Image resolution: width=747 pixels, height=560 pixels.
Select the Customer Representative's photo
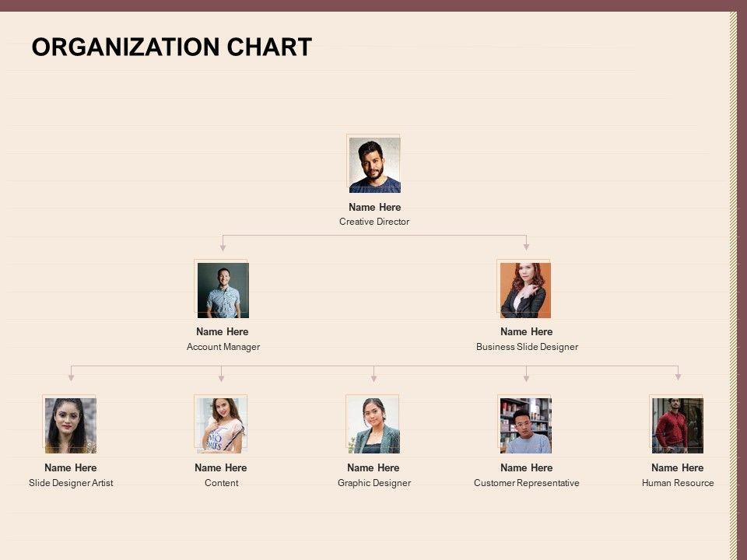tap(526, 425)
